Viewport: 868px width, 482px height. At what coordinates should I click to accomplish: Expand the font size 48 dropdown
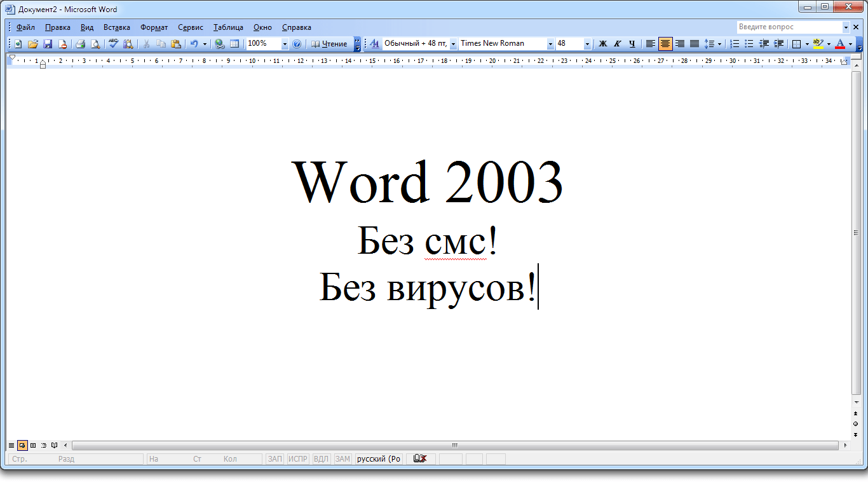click(587, 44)
